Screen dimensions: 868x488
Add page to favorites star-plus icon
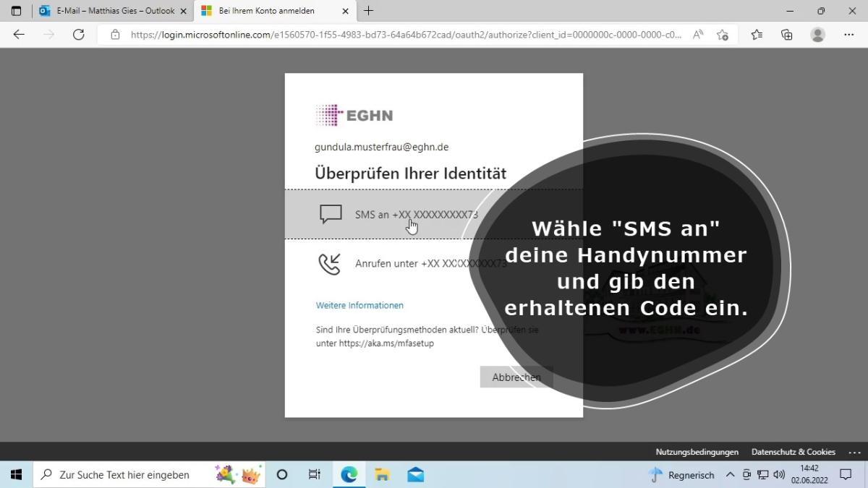click(x=722, y=35)
